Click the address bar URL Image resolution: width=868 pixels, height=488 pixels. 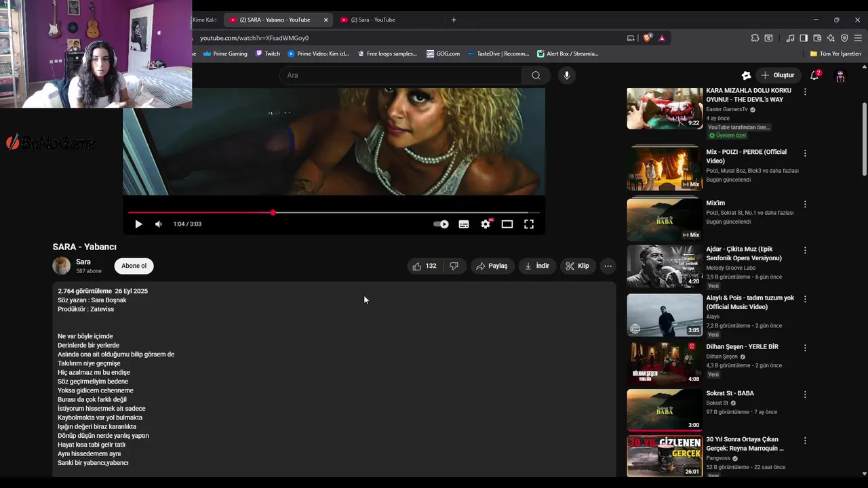pyautogui.click(x=254, y=38)
